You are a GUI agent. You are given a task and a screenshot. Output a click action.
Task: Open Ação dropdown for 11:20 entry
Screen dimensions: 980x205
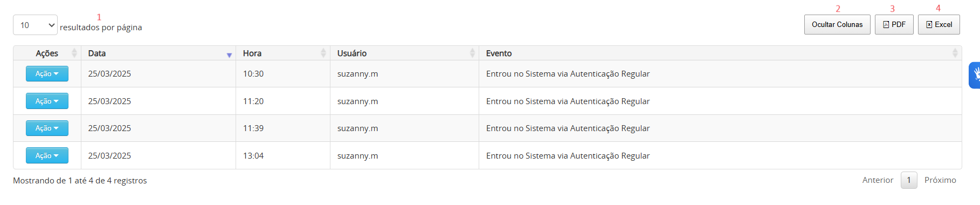(x=47, y=101)
